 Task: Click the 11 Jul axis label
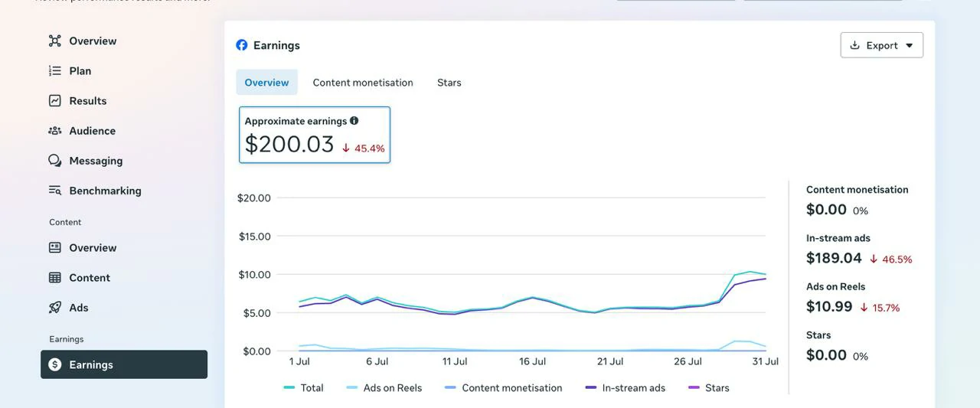[x=455, y=361]
